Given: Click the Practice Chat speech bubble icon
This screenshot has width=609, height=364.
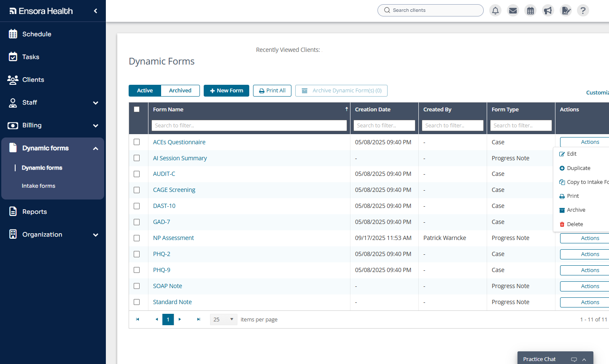Looking at the screenshot, I should pos(574,359).
